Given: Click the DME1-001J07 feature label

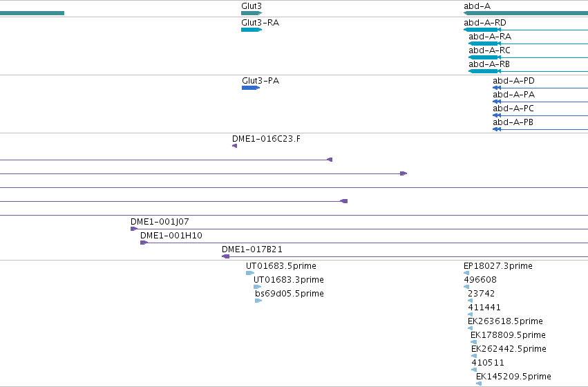Looking at the screenshot, I should click(160, 222).
